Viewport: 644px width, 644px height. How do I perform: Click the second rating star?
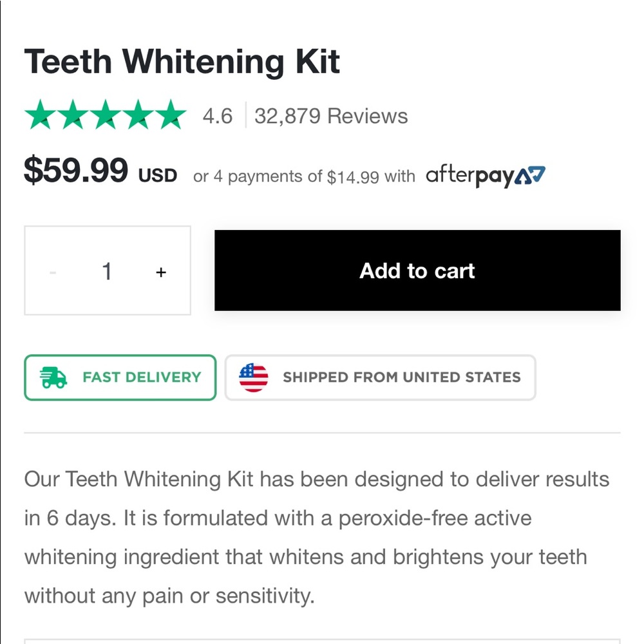tap(72, 117)
